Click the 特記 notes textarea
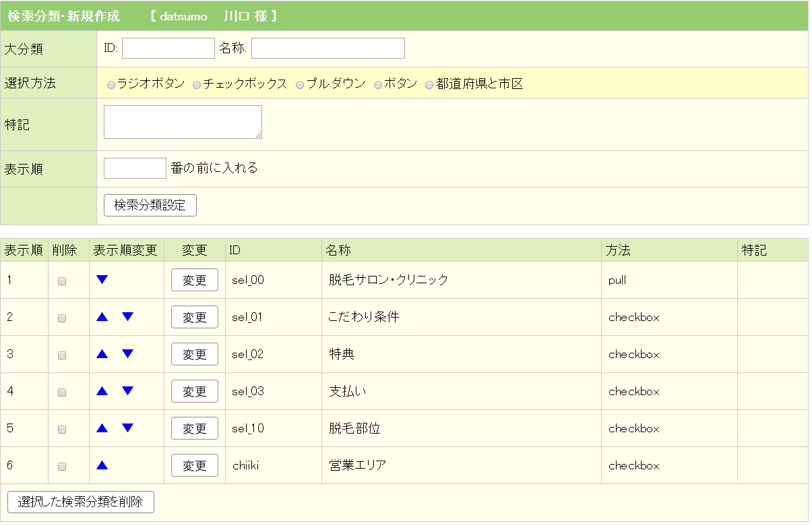 click(x=183, y=122)
